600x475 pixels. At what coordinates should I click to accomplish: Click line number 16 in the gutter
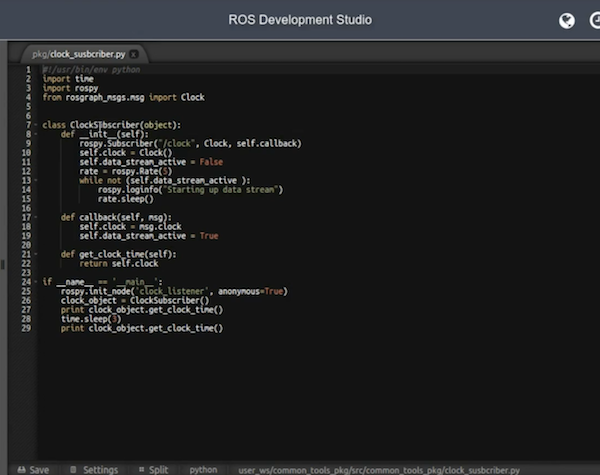click(26, 208)
